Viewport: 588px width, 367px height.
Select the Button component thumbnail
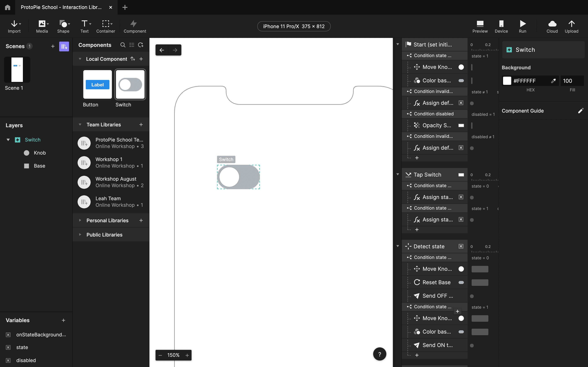pos(97,84)
